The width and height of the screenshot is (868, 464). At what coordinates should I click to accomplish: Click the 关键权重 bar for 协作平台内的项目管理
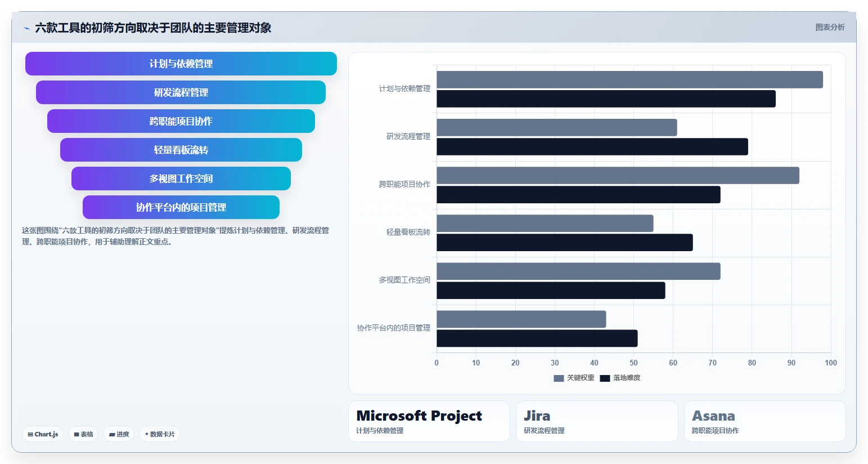(521, 319)
